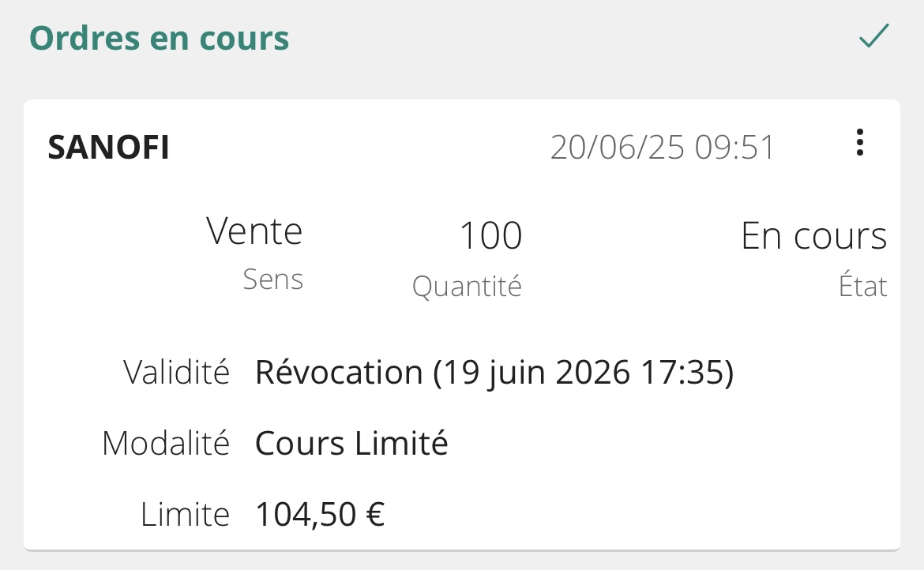
Task: Select the 'Quantité' label
Action: 467,287
